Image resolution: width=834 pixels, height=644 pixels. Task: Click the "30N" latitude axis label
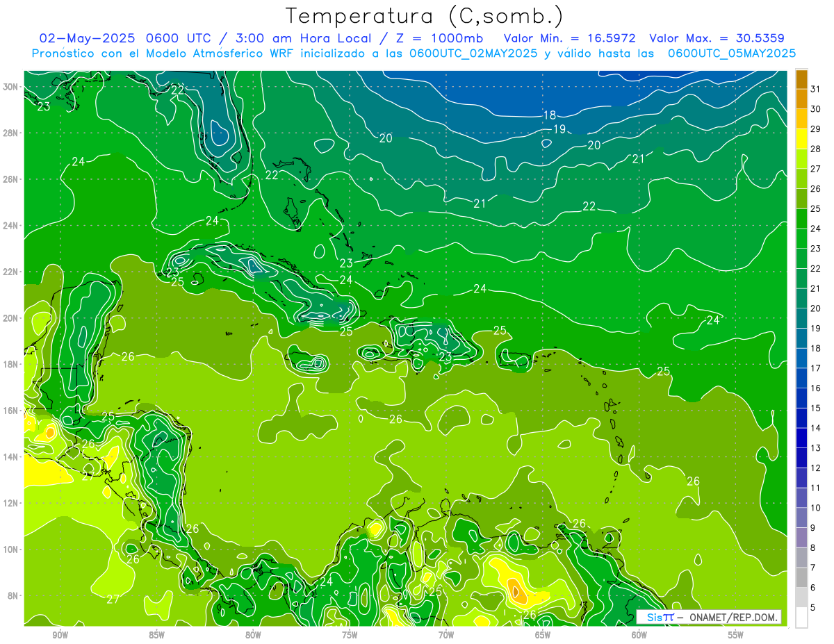point(11,87)
